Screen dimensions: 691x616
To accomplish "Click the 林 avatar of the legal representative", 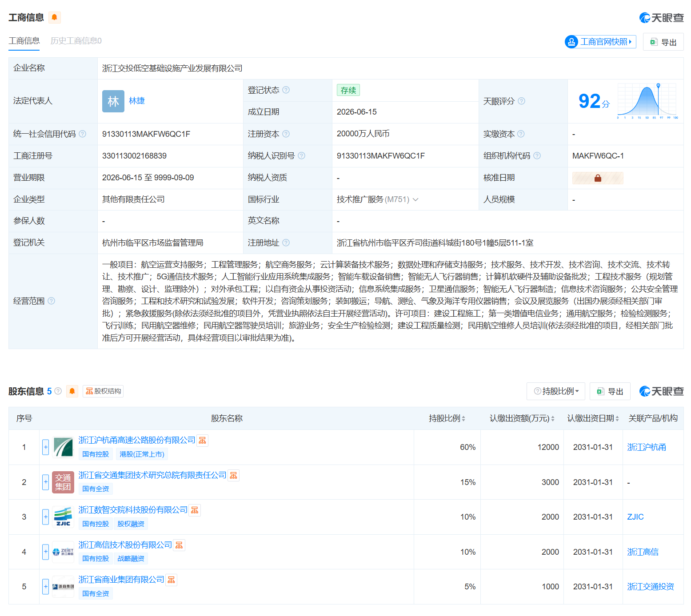I will [x=113, y=101].
